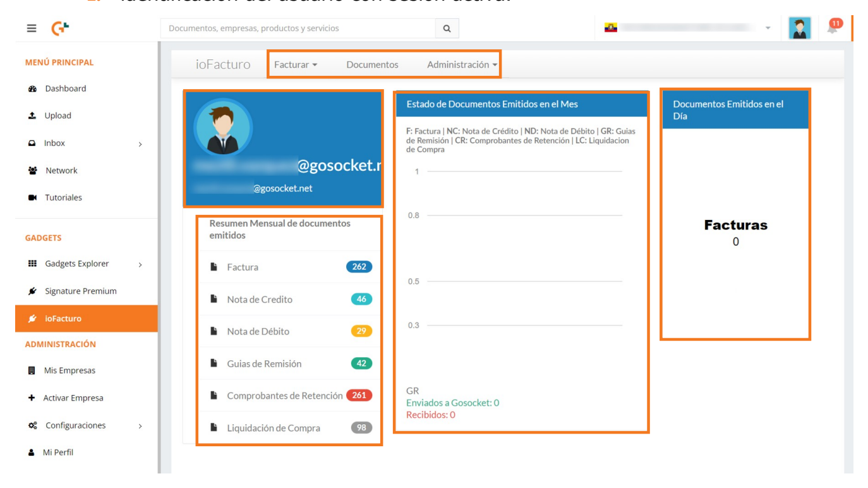Viewport: 868px width, 488px height.
Task: Click 'Estado de Documentos Emitidos en el Mes' header
Action: [492, 104]
